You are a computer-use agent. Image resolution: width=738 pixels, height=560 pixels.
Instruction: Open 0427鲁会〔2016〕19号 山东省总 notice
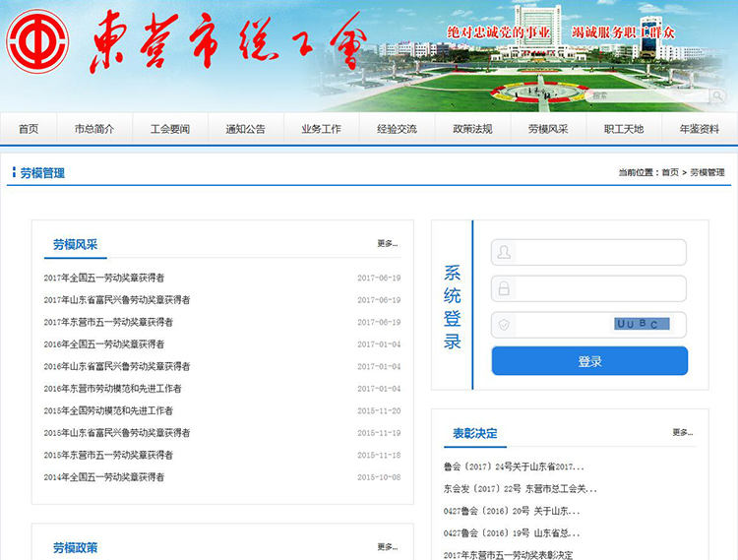pyautogui.click(x=512, y=533)
